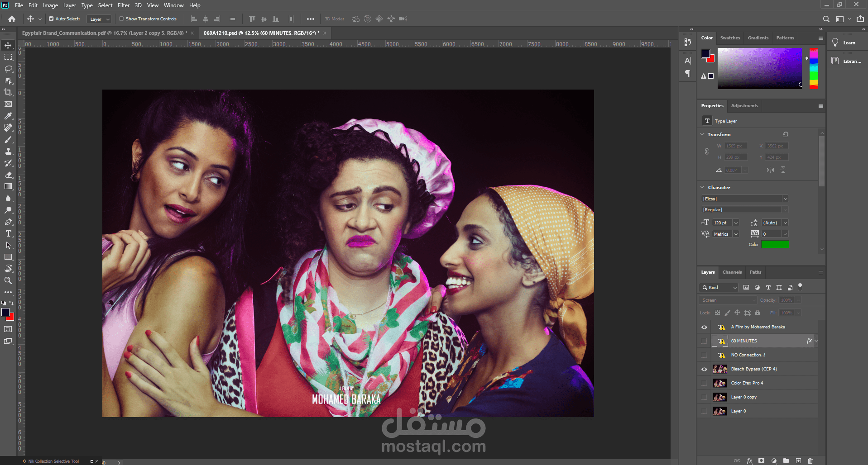Open the Layers panel menu icon
Viewport: 868px width, 465px height.
[820, 272]
